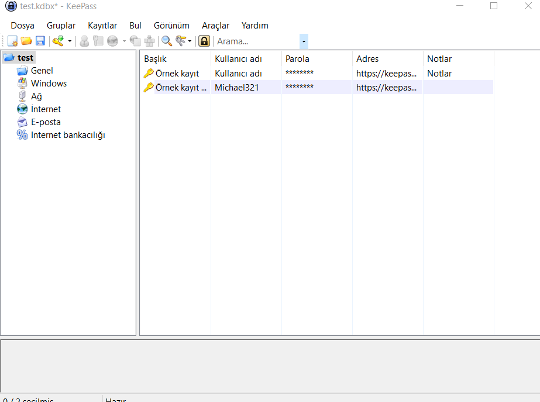540x402 pixels.
Task: Click the Add entry key icon
Action: pyautogui.click(x=58, y=41)
